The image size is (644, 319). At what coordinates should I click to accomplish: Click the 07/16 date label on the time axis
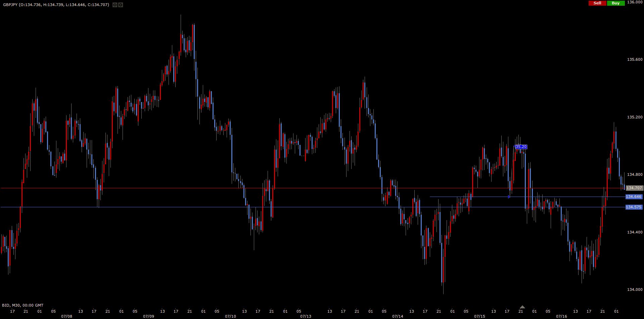click(x=561, y=316)
